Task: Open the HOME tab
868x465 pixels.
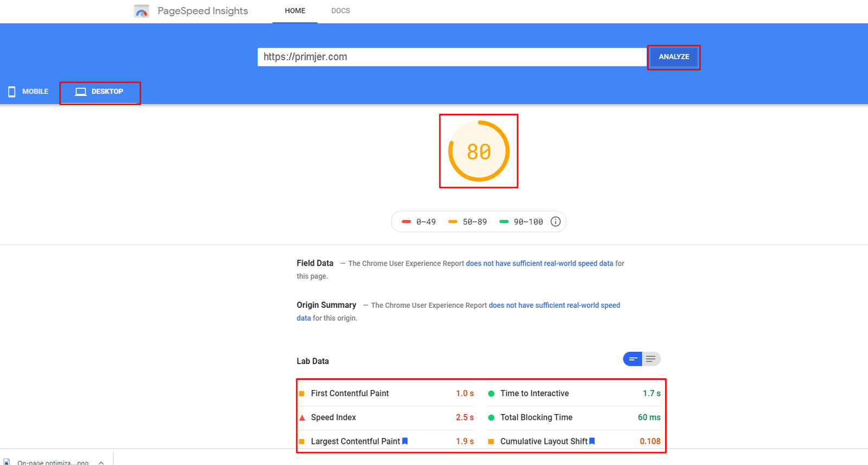Action: (295, 11)
